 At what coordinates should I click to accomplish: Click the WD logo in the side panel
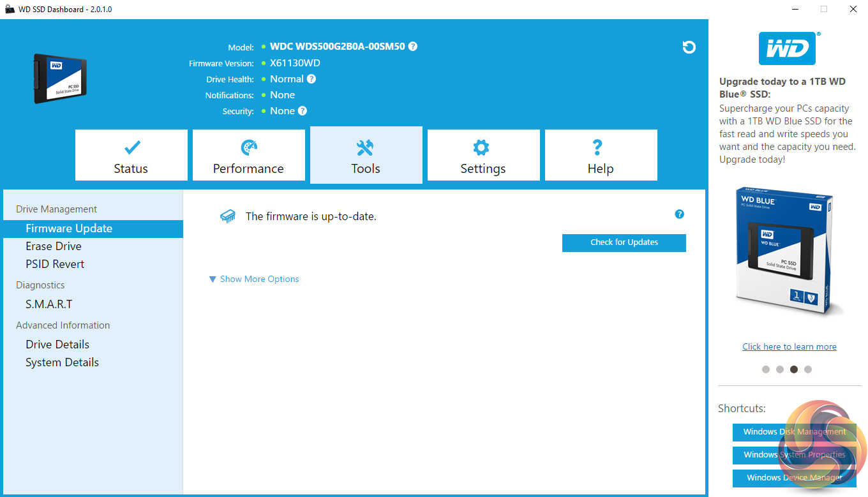[x=787, y=48]
